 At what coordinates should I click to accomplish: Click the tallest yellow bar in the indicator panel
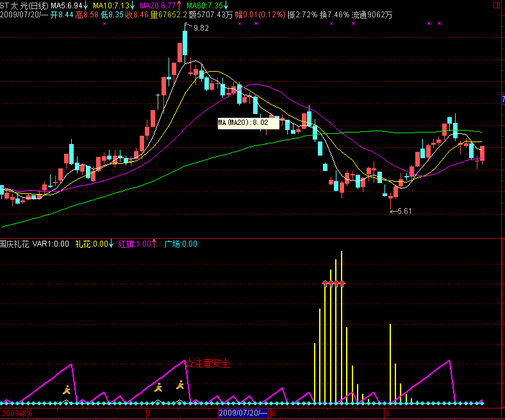point(342,327)
